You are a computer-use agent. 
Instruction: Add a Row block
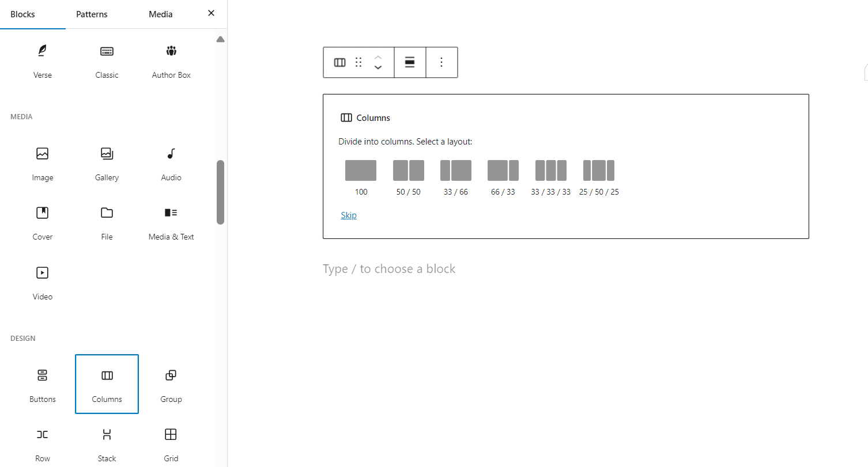pos(43,443)
